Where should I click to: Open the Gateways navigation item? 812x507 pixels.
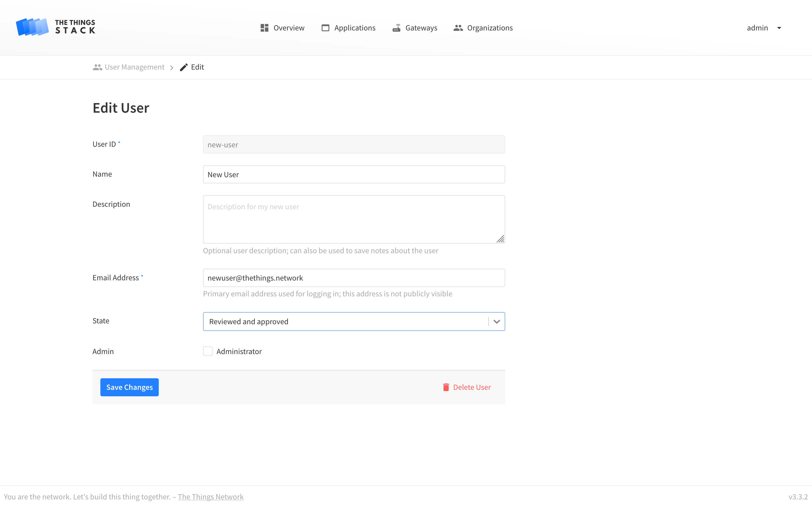tap(422, 28)
